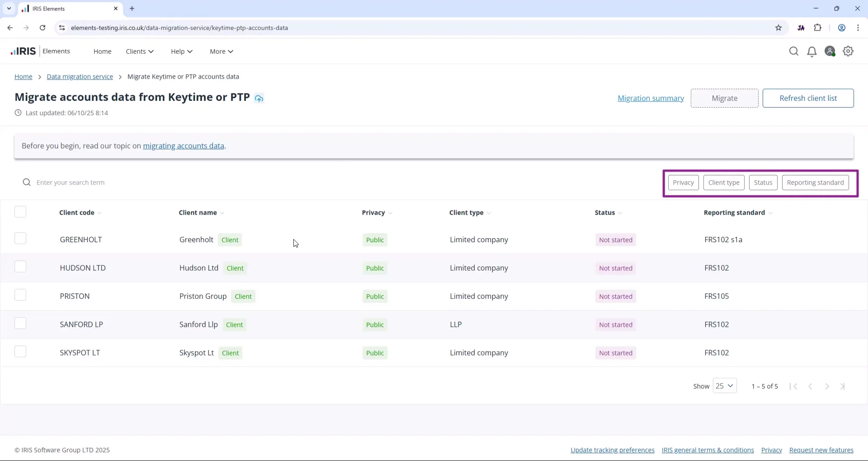The image size is (868, 461).
Task: Click the Refresh client list button
Action: [808, 99]
